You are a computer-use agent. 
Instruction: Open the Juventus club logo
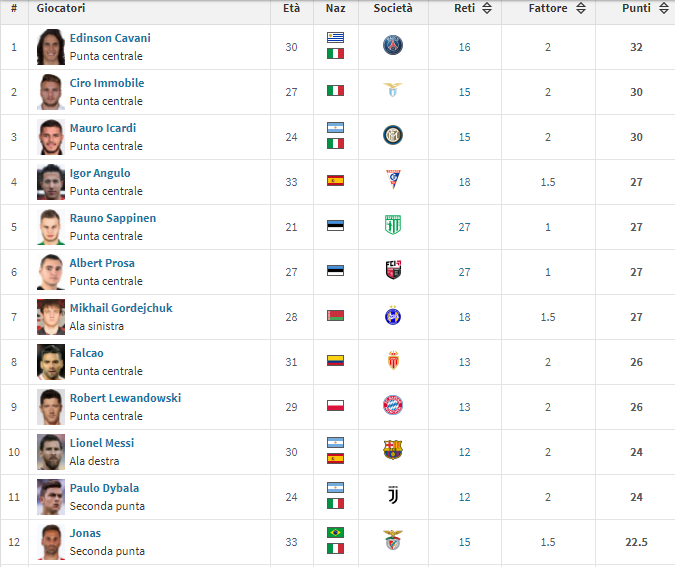pos(393,495)
